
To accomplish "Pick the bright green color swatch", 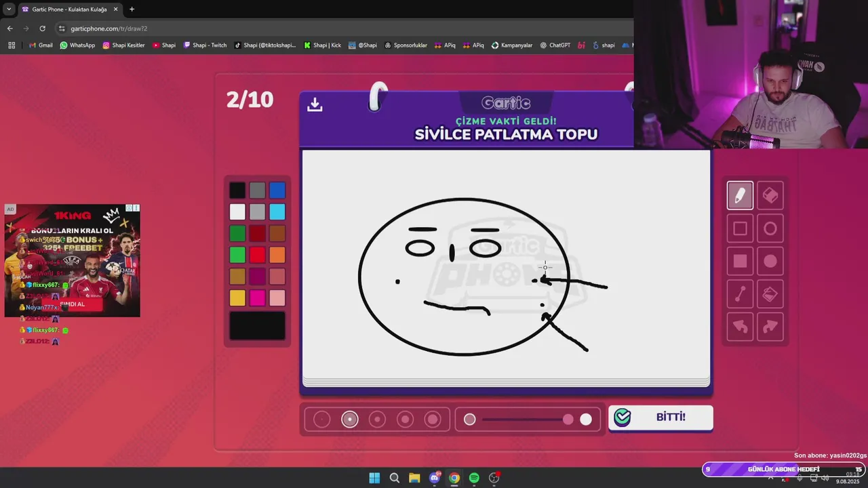I will pos(237,255).
